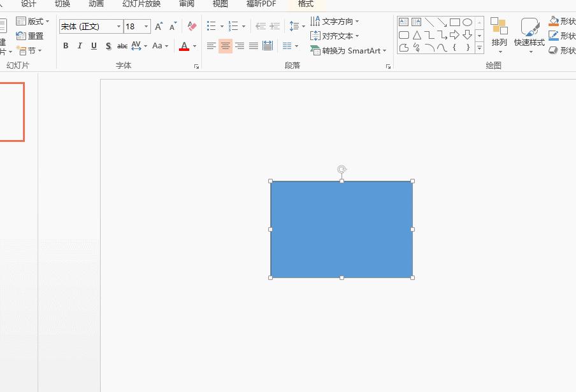
Task: Click the Clear All Formatting icon
Action: tap(191, 26)
